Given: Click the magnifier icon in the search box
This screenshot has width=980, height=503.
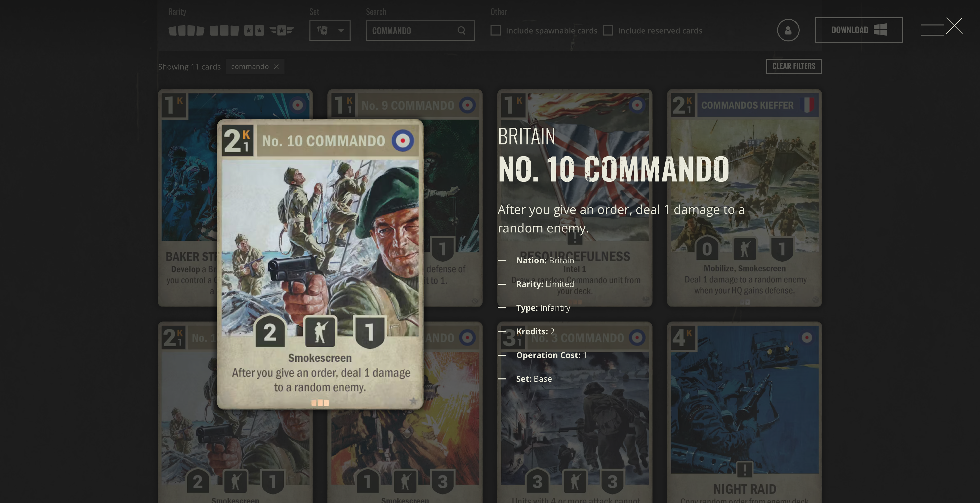Looking at the screenshot, I should pos(461,30).
